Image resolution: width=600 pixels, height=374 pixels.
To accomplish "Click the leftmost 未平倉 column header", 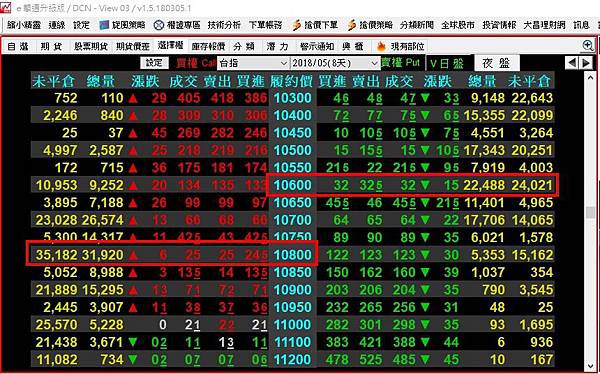I will pos(54,81).
